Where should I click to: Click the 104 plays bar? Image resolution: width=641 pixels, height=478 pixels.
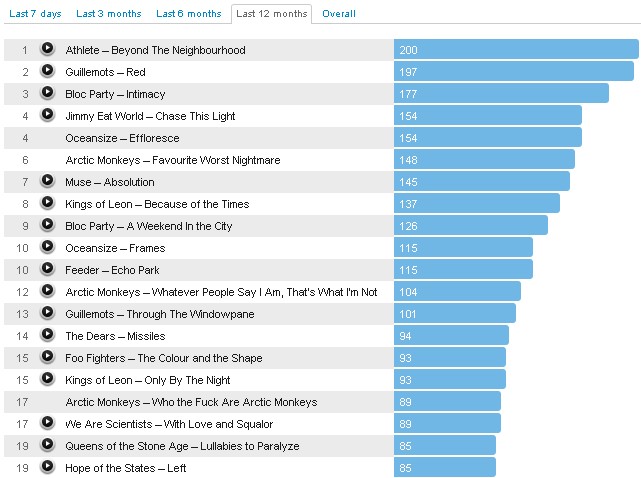coord(457,292)
